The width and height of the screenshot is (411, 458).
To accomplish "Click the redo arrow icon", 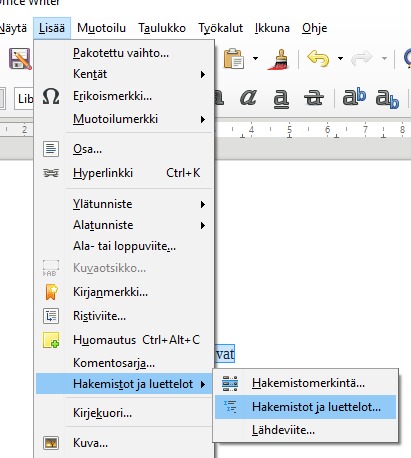I will coord(362,58).
